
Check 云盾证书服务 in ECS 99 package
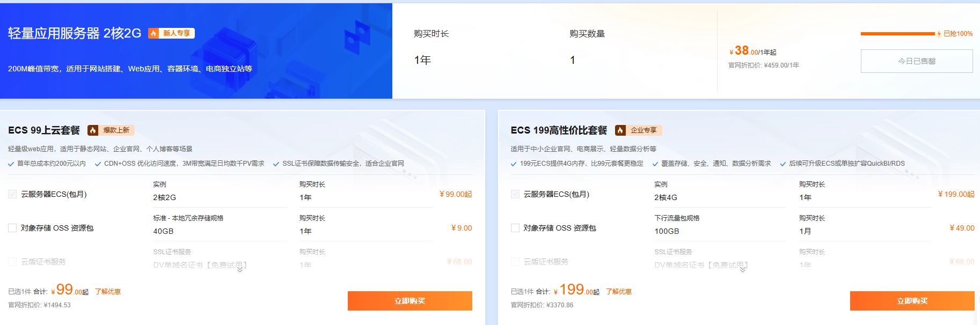pyautogui.click(x=12, y=262)
